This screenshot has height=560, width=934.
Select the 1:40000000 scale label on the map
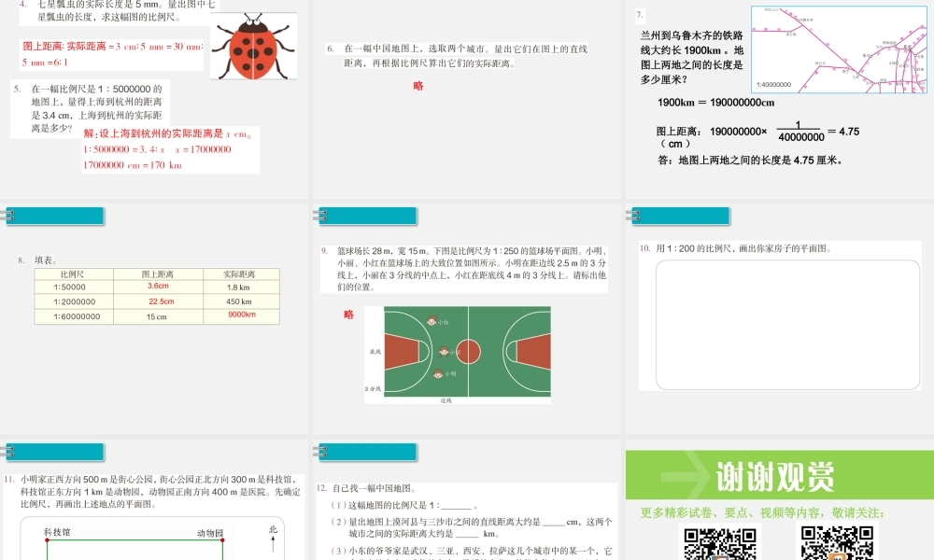pos(772,83)
